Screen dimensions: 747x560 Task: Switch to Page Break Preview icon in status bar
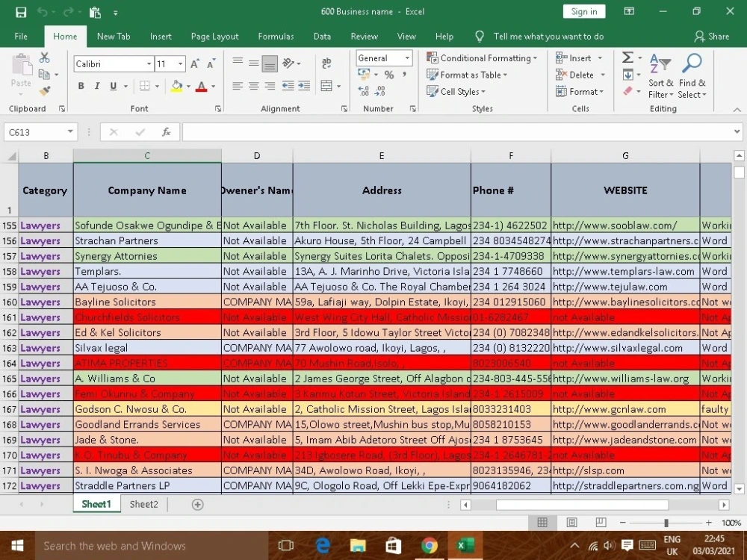(x=601, y=523)
